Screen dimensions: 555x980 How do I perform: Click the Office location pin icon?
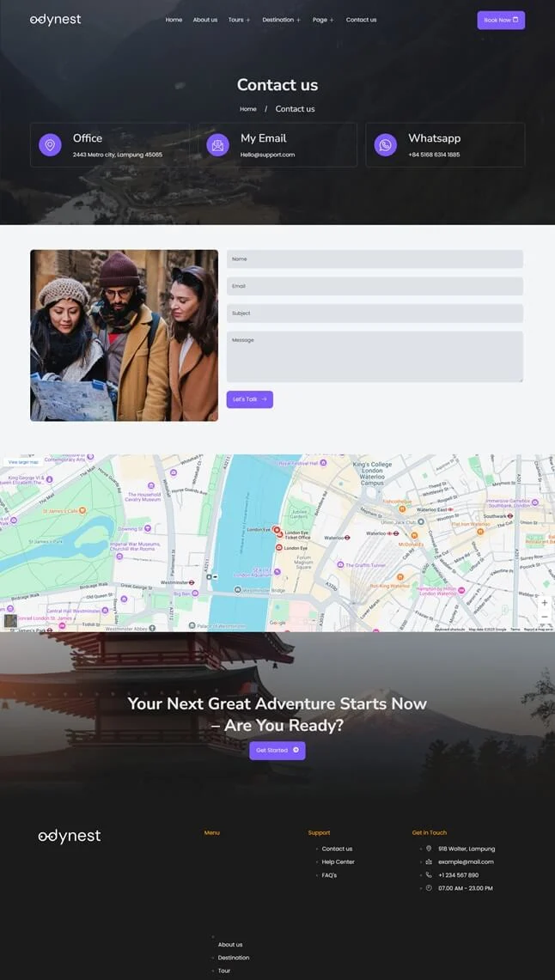[50, 145]
